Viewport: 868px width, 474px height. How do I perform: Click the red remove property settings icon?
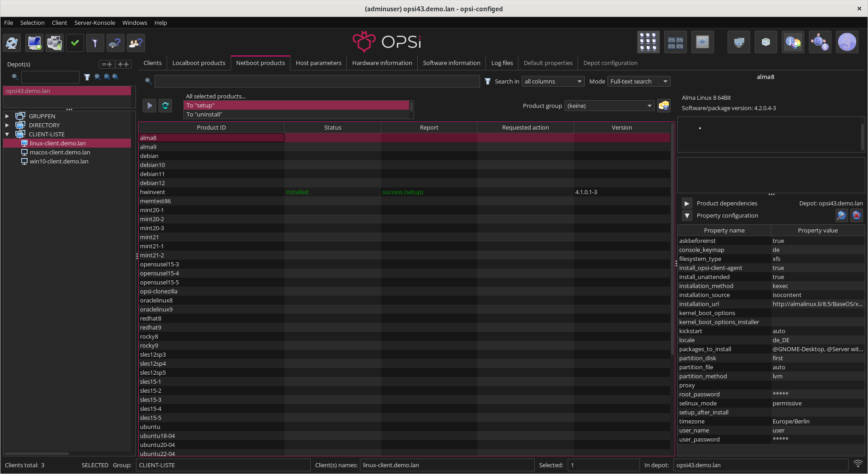tap(856, 215)
